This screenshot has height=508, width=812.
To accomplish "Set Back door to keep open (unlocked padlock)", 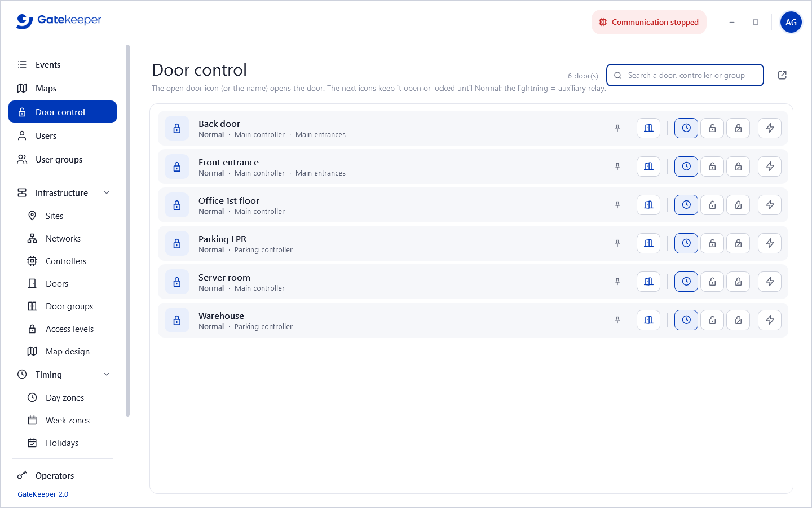I will (712, 128).
